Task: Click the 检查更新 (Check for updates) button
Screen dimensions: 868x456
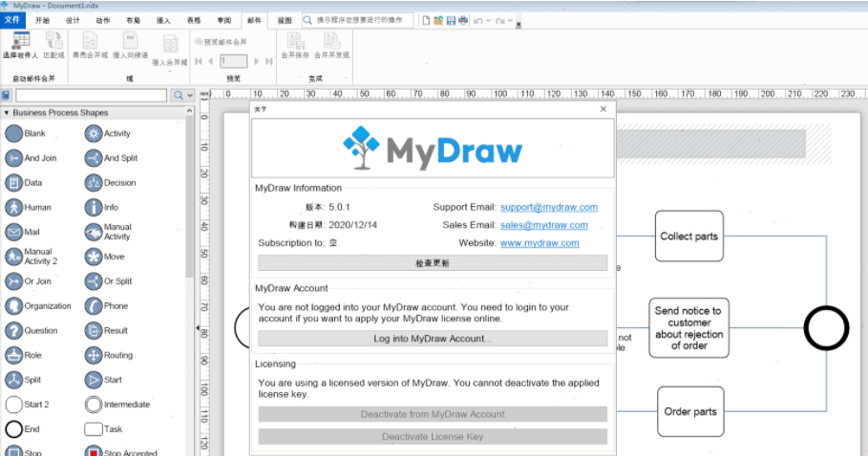Action: [433, 263]
